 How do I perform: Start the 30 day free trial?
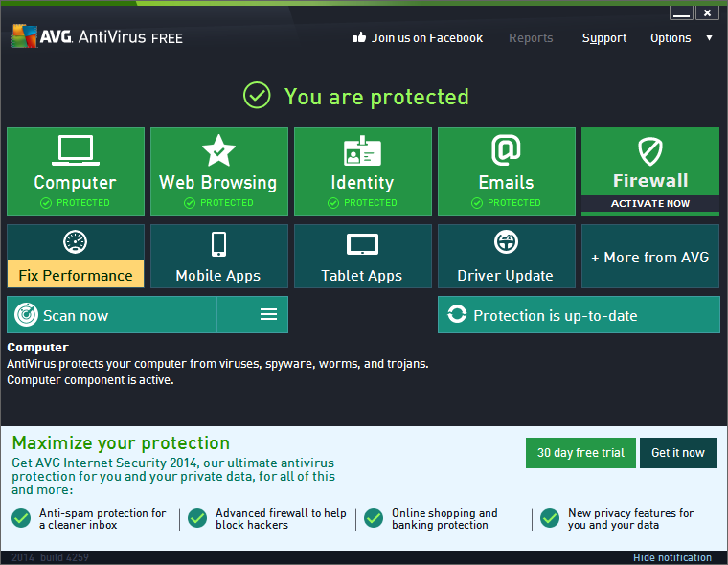580,453
